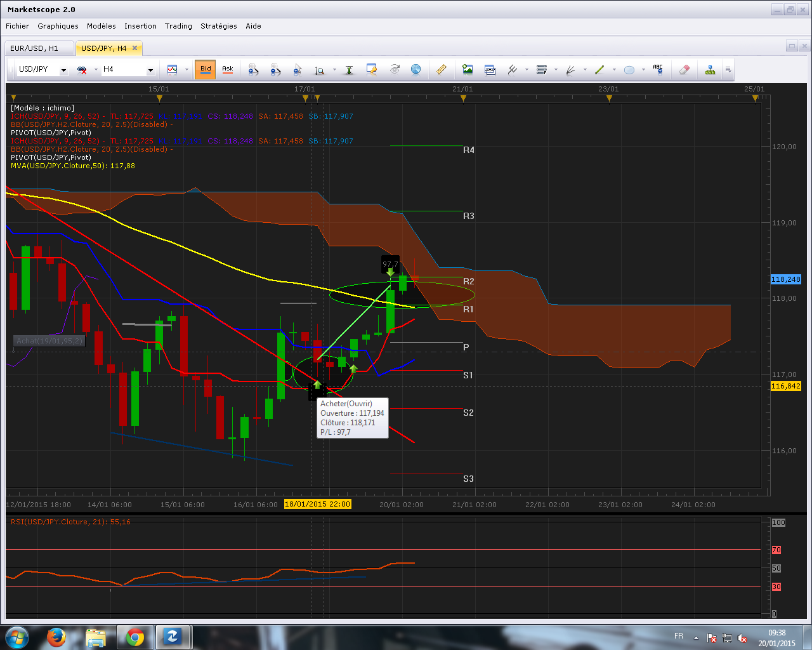Toggle Ask price display
The width and height of the screenshot is (812, 650).
point(228,69)
